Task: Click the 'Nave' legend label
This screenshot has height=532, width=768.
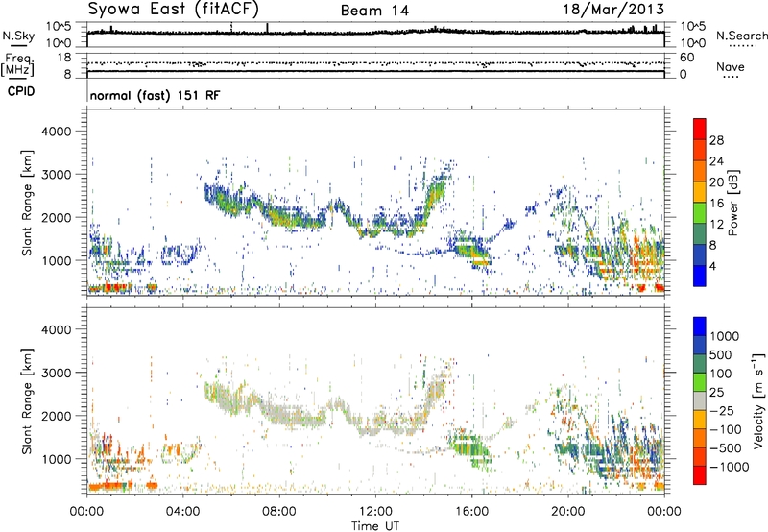Action: click(731, 67)
